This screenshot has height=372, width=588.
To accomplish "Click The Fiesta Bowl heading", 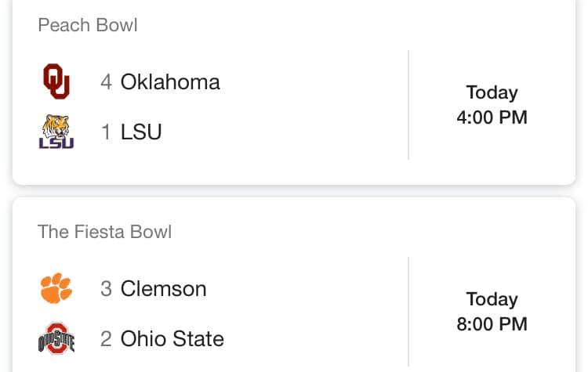I will pos(104,232).
